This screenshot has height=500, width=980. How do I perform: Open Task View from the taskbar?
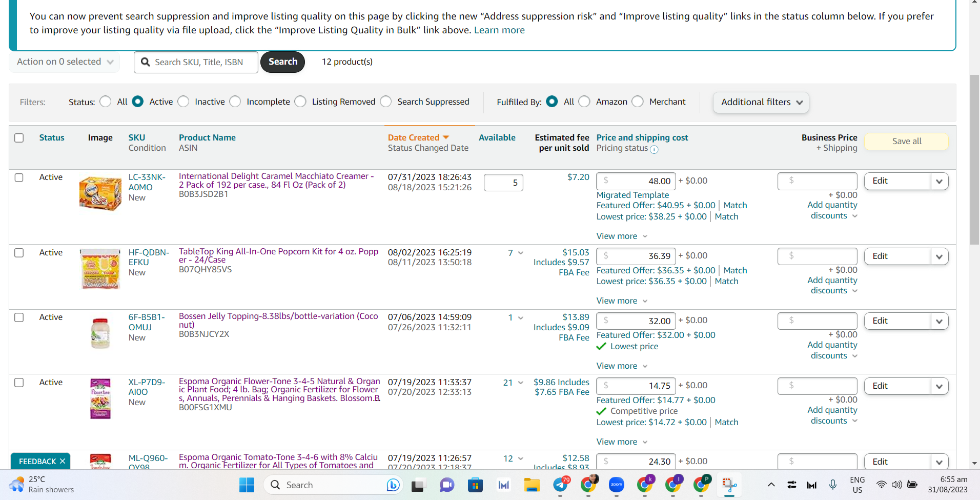419,485
